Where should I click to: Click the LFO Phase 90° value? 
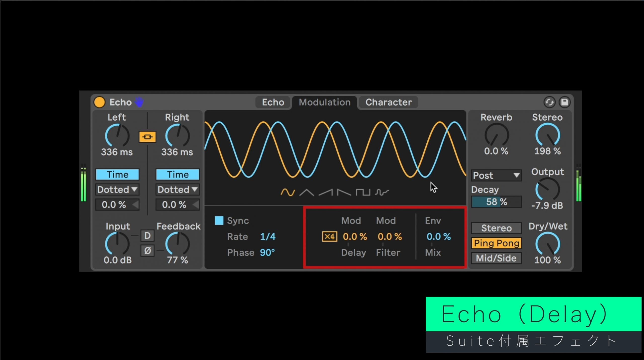267,252
